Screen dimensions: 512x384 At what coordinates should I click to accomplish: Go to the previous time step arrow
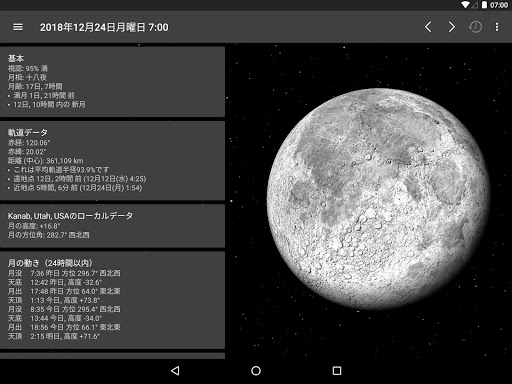tap(428, 27)
